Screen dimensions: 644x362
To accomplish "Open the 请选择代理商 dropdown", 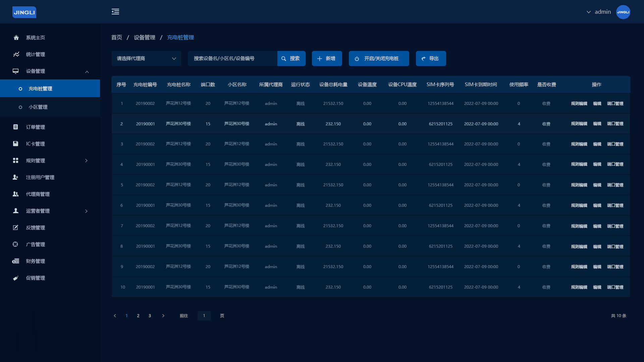I will (146, 59).
